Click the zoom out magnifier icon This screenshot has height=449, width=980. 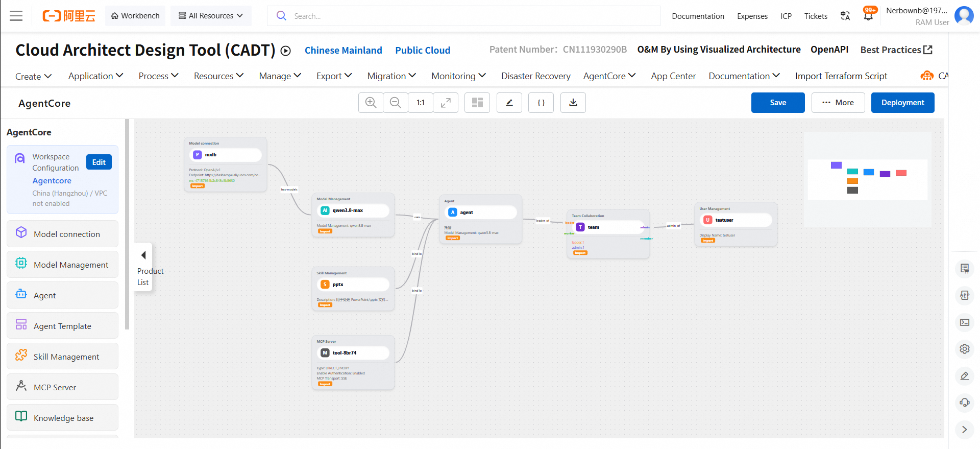coord(396,103)
